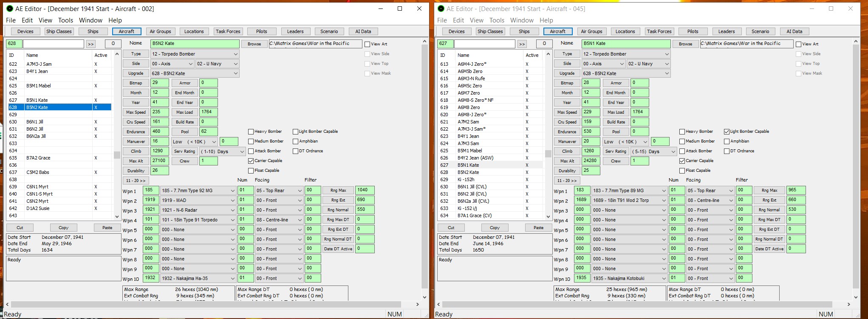Viewport: 868px width, 319px height.
Task: Open Type dropdown 12 - Torpedo Bomber, left window
Action: [x=195, y=54]
